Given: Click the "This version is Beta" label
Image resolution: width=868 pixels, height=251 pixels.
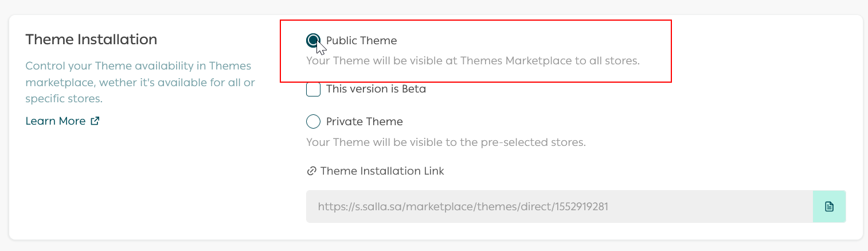Looking at the screenshot, I should (x=376, y=90).
